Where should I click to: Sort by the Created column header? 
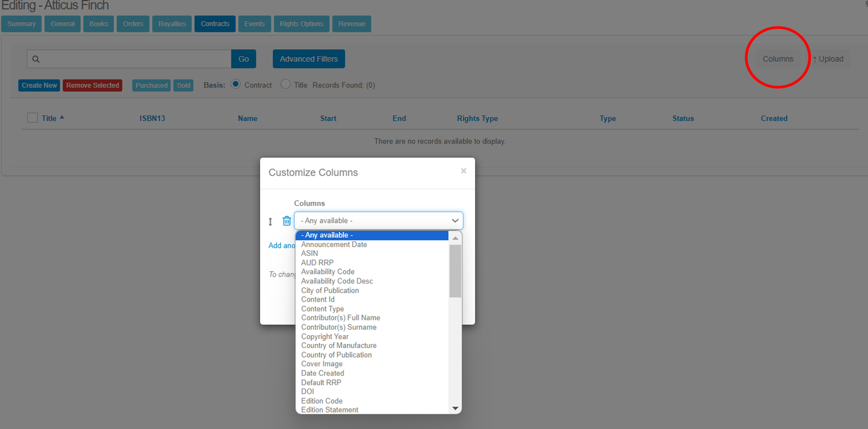click(774, 118)
